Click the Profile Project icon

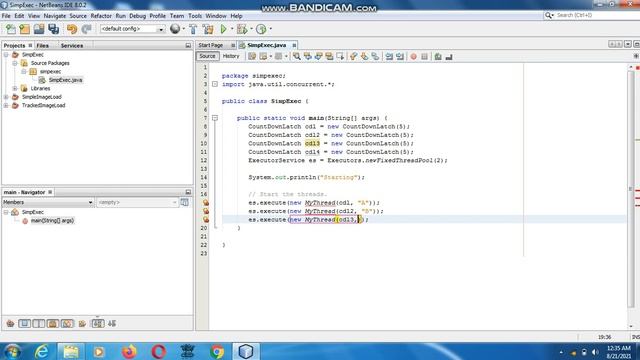(261, 29)
